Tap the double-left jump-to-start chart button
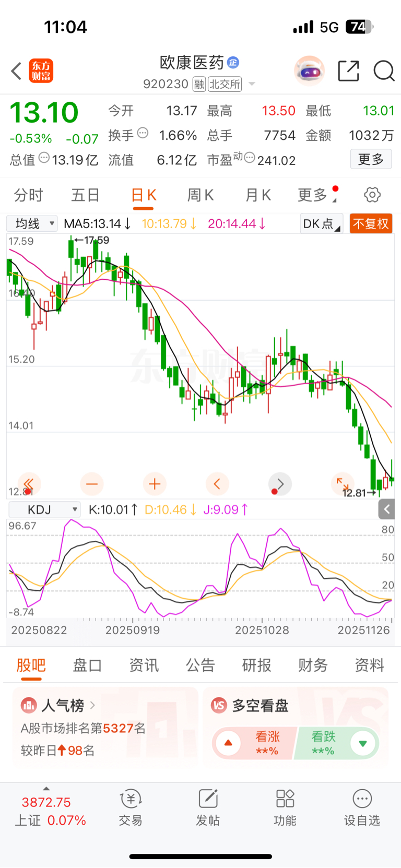 click(29, 484)
